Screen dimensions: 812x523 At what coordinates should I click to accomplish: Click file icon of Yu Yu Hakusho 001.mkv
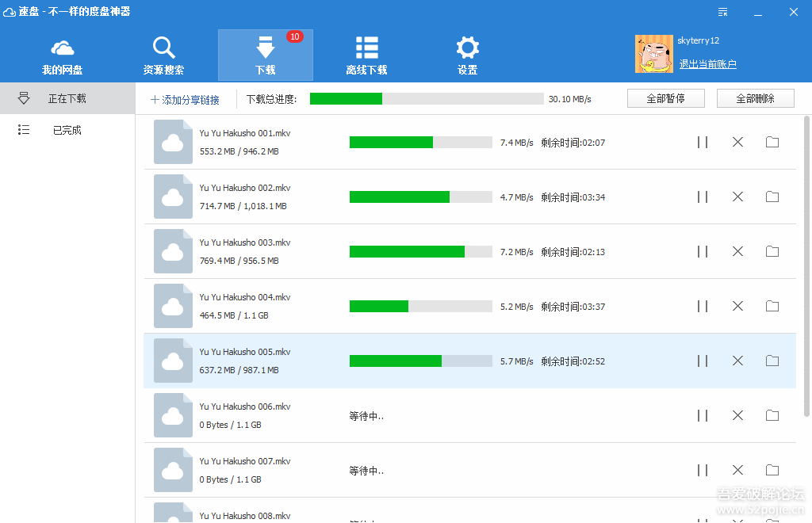click(173, 142)
